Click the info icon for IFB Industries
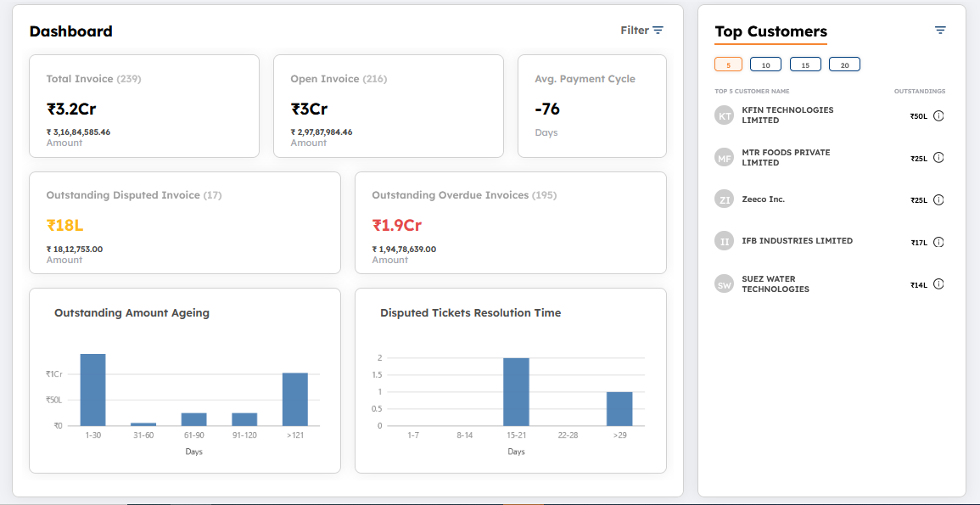The image size is (980, 505). (x=938, y=242)
